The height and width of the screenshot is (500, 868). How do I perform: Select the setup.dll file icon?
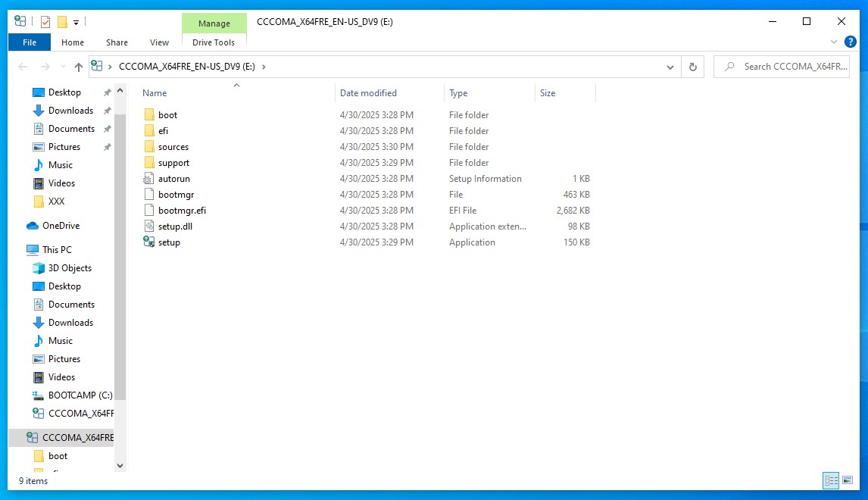click(148, 226)
